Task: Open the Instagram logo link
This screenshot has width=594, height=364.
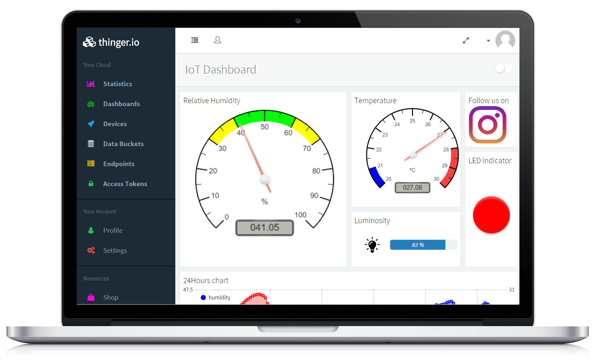Action: point(488,125)
